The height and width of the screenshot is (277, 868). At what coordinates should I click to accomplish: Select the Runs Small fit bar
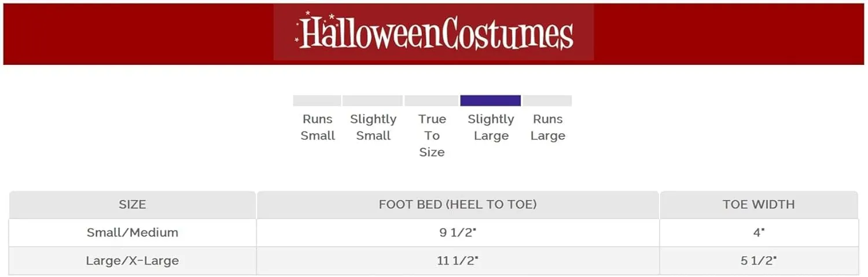(317, 101)
